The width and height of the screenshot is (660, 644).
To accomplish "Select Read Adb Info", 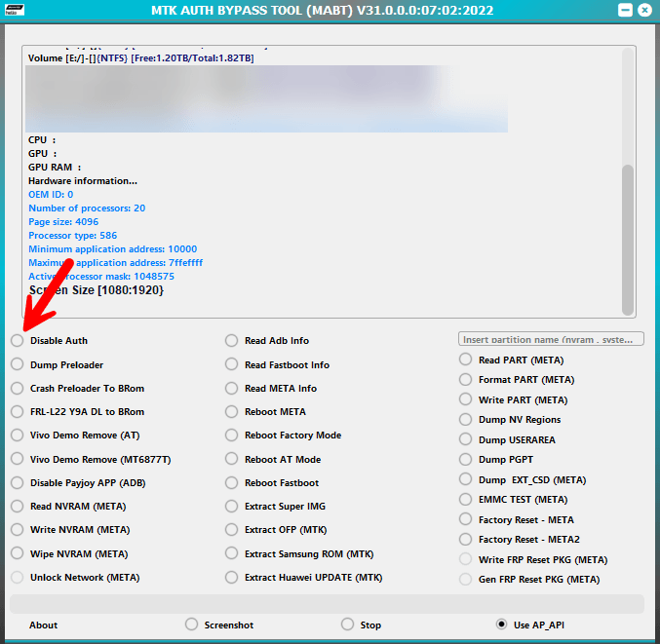I will pos(231,340).
